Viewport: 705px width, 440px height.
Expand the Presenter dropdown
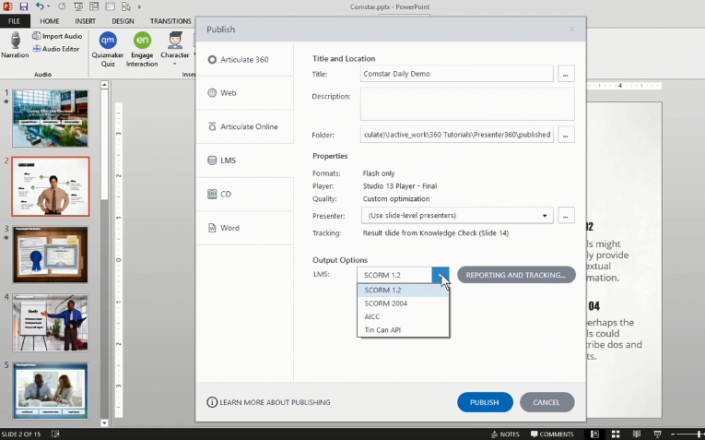pos(457,215)
